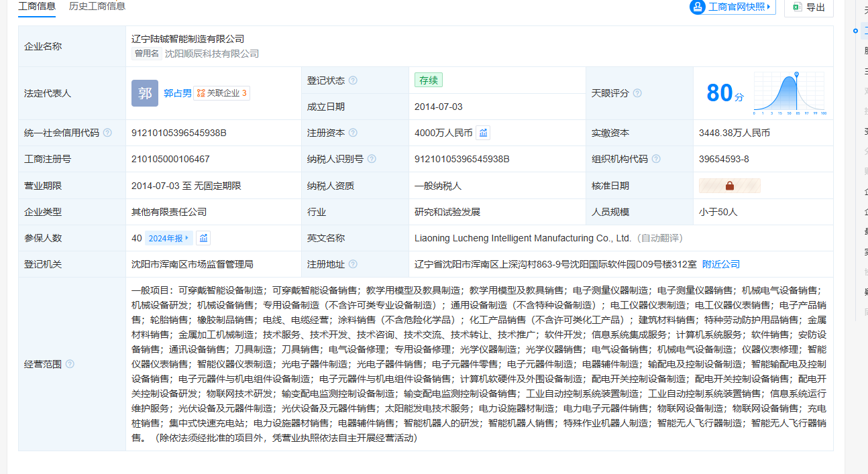Click the lock icon in 核准日期 field
The height and width of the screenshot is (474, 868).
[729, 186]
